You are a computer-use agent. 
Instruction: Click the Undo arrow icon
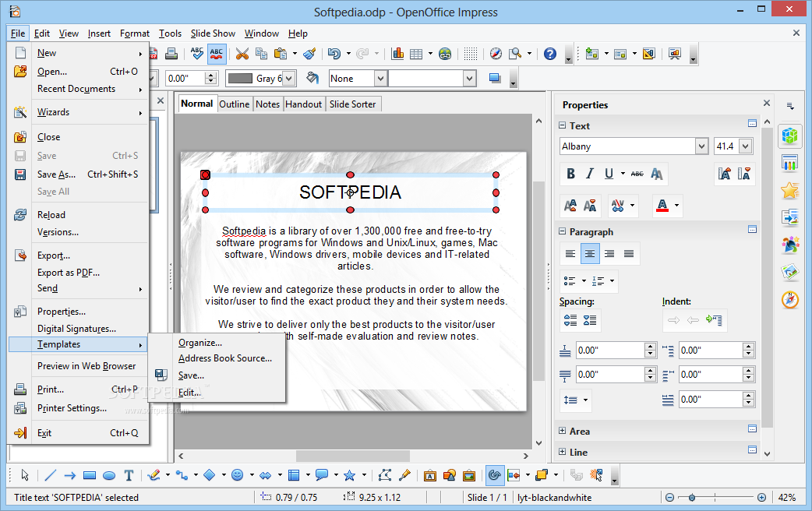click(334, 53)
